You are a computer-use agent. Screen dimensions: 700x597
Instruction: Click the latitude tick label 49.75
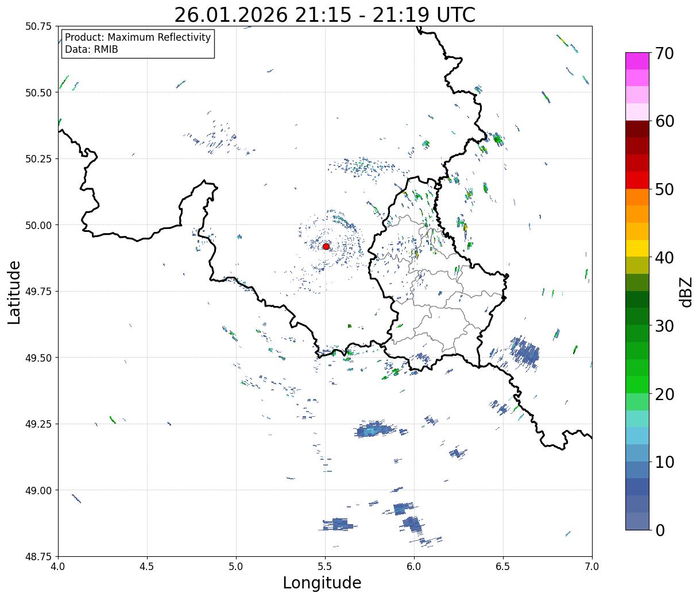pos(38,292)
